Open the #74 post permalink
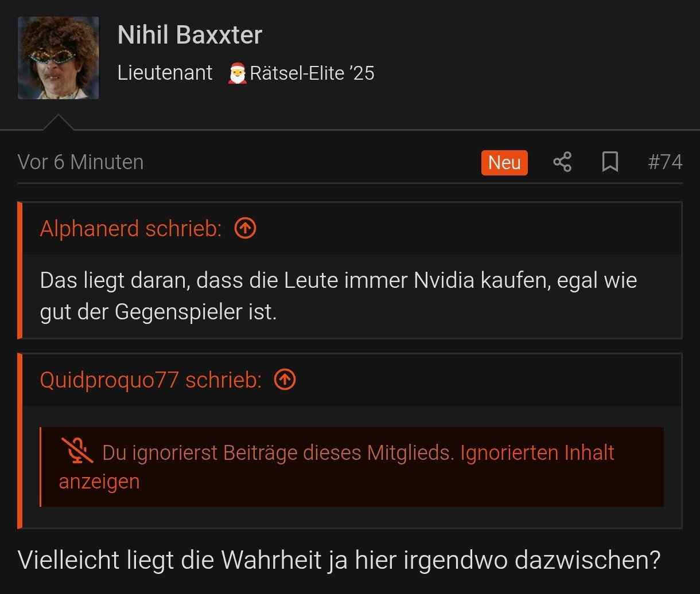700x594 pixels. coord(665,162)
